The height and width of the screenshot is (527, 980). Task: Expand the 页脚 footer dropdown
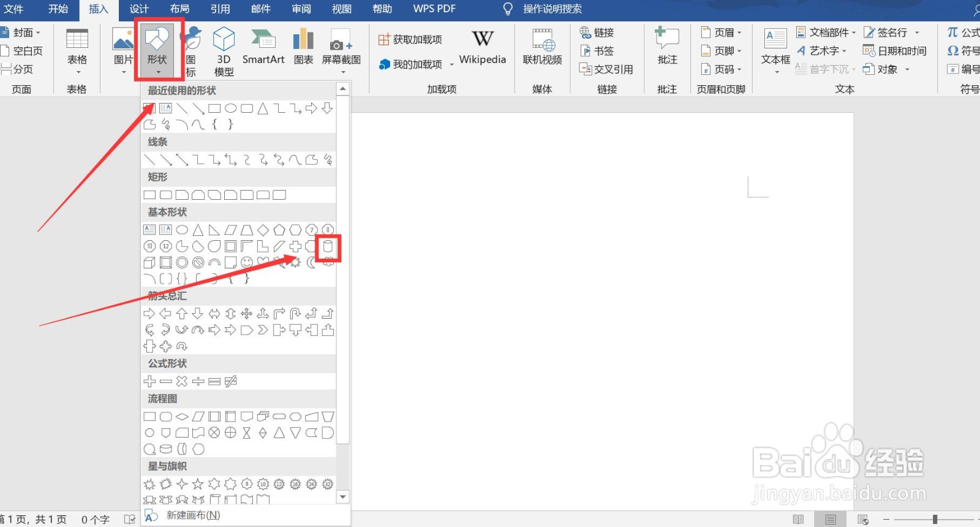[x=721, y=51]
